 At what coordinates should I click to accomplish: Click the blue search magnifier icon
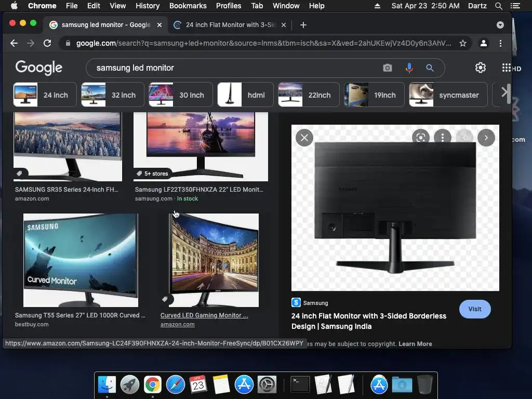pos(430,68)
